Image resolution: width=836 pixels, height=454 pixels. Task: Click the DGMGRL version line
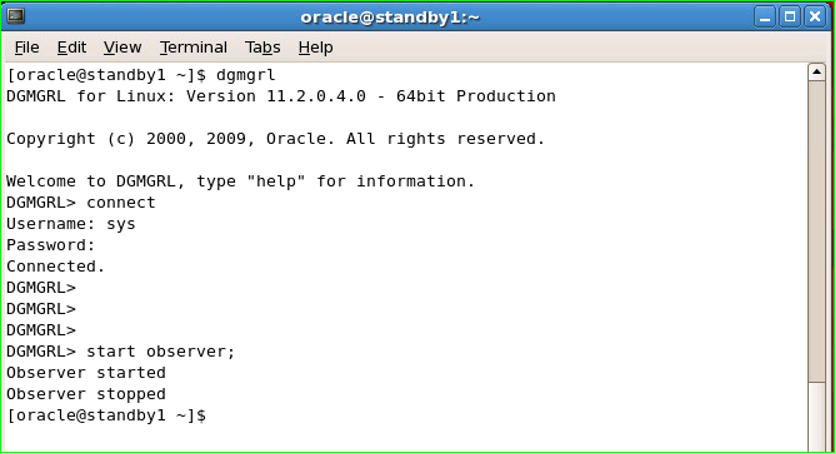coord(281,96)
